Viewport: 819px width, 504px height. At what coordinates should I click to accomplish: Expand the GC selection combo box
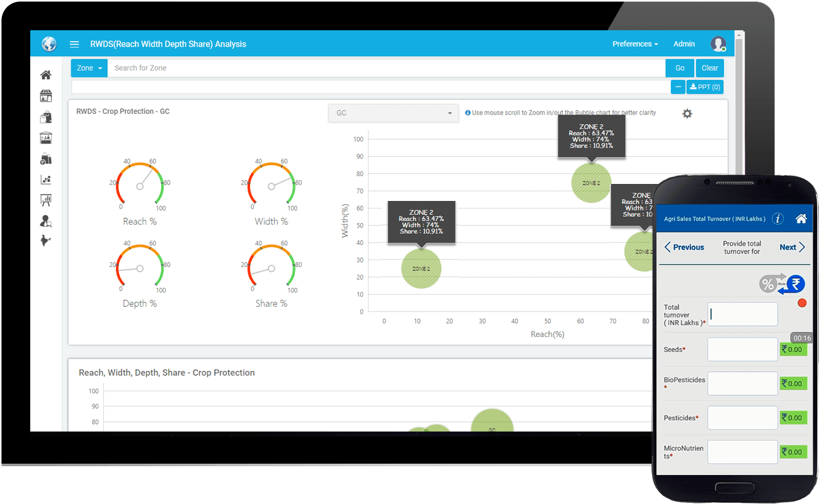394,113
